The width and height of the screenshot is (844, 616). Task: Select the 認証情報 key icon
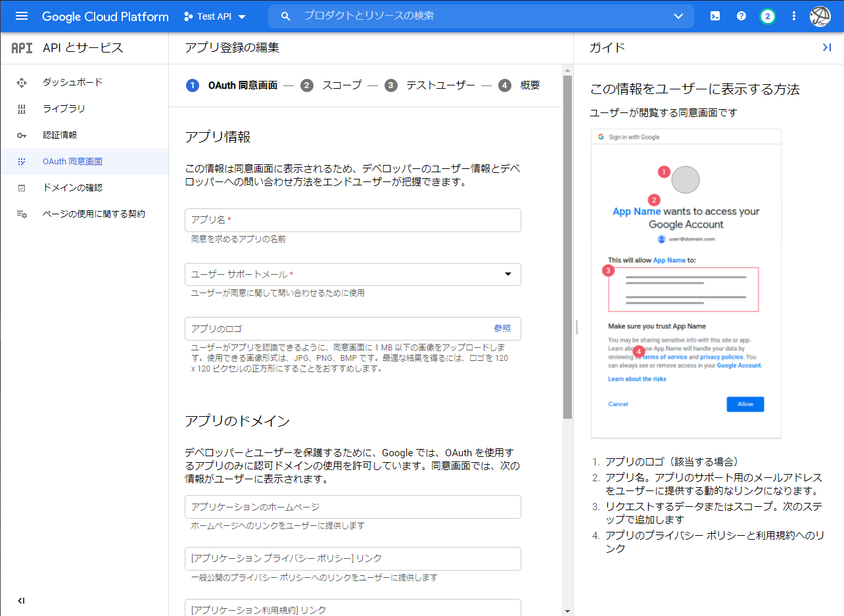22,135
